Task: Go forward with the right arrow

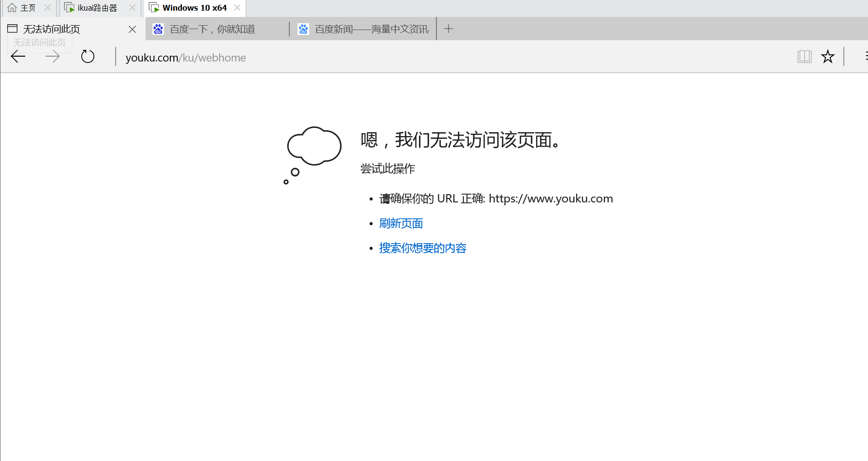Action: (x=52, y=57)
